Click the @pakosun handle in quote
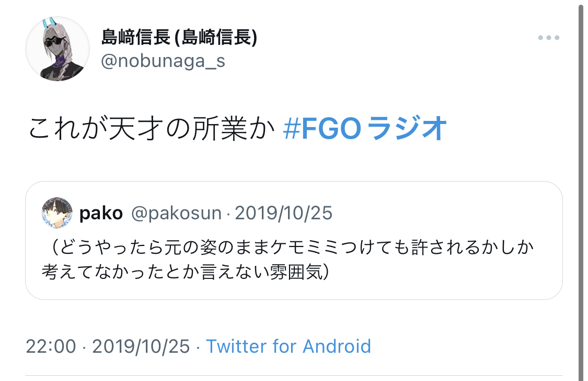 tap(176, 214)
